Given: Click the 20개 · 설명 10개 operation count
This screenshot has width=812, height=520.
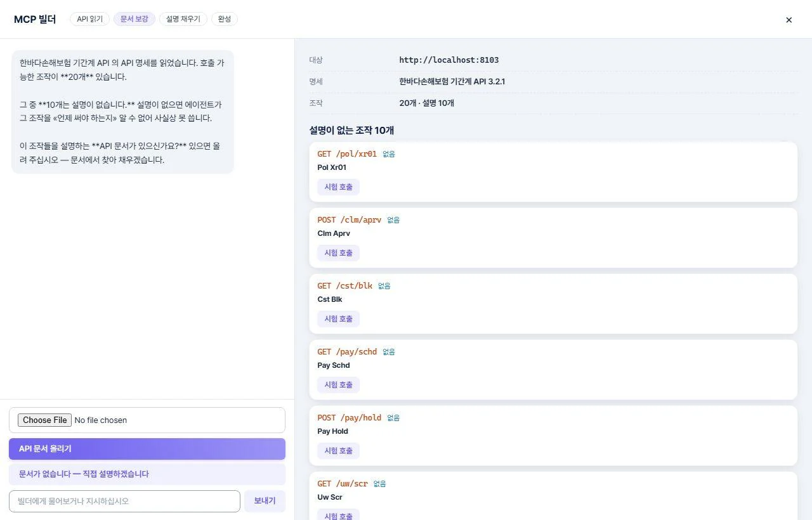Looking at the screenshot, I should pos(427,103).
